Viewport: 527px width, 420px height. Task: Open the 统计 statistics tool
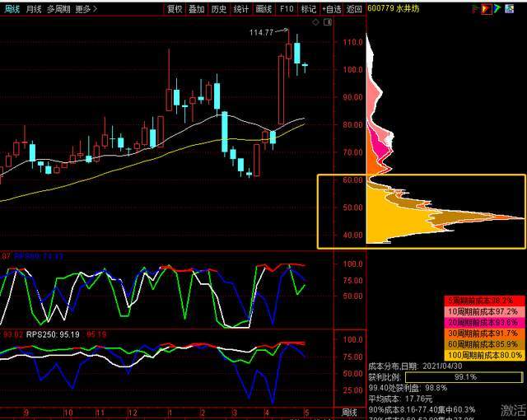click(241, 9)
